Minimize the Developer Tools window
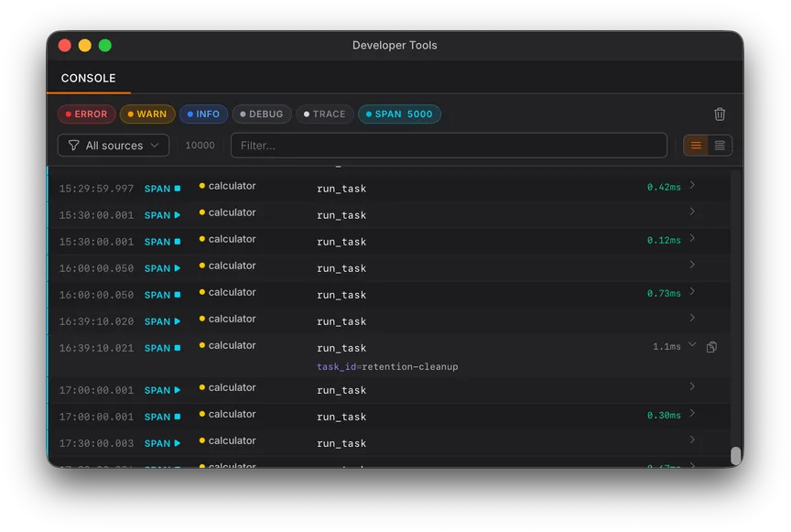This screenshot has width=791, height=532. 85,46
